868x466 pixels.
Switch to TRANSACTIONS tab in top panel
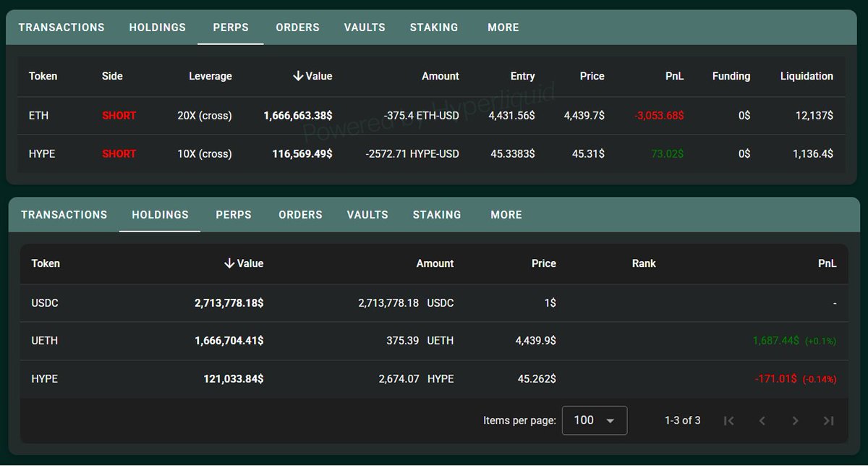[61, 27]
